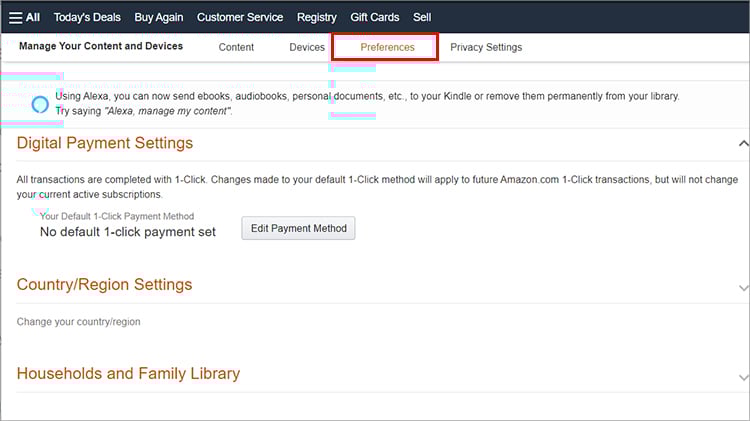750x421 pixels.
Task: Open the Registry link
Action: [317, 17]
